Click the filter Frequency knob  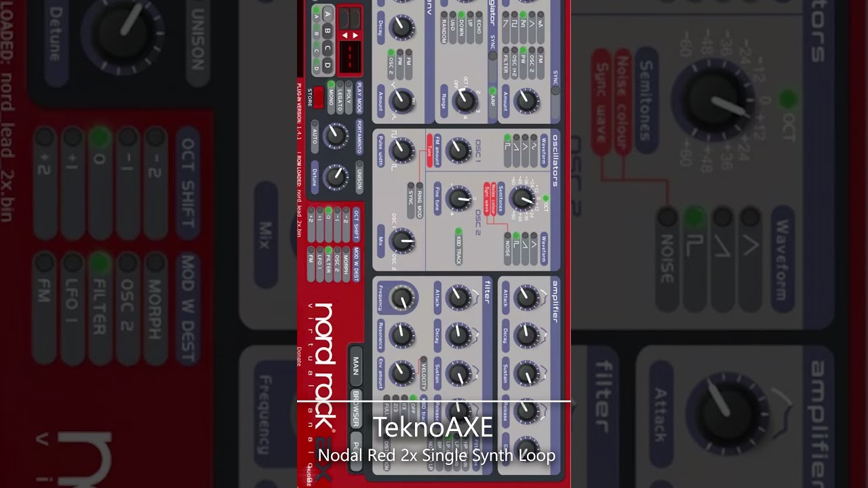click(401, 297)
